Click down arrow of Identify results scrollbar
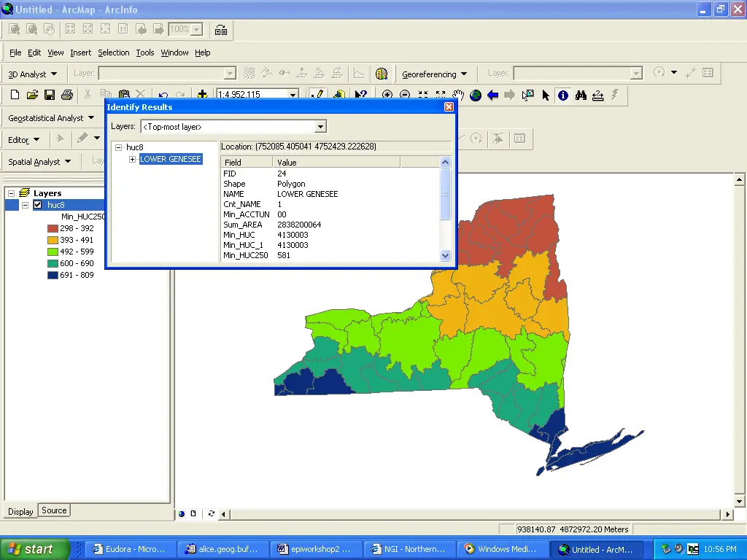Image resolution: width=747 pixels, height=560 pixels. click(x=446, y=256)
